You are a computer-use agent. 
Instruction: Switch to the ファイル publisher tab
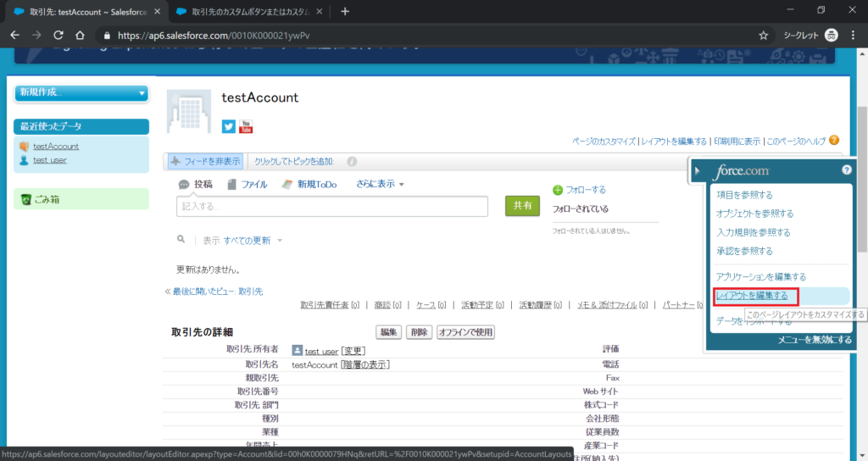click(x=248, y=184)
